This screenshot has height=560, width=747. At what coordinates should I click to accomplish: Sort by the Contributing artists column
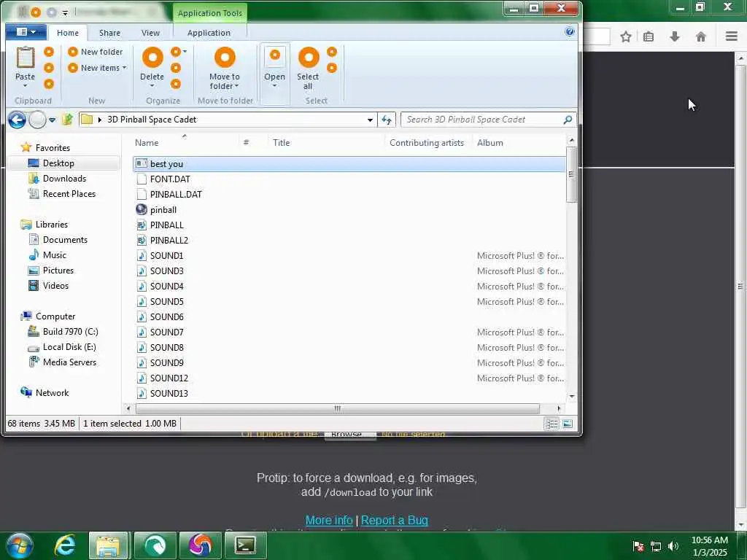[x=427, y=143]
